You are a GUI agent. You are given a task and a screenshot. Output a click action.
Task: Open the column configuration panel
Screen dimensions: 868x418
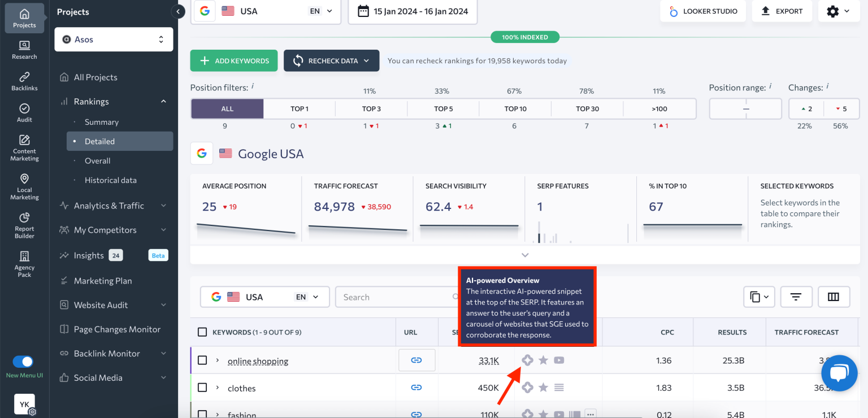point(834,297)
